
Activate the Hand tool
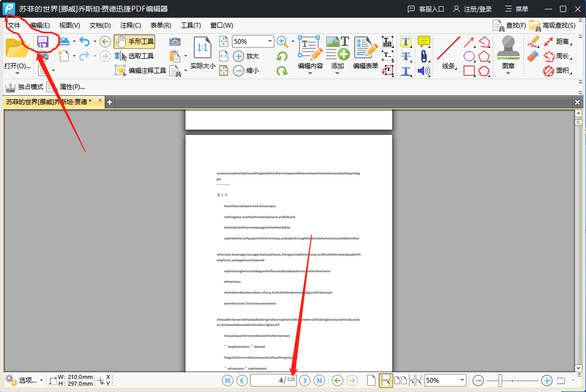[x=134, y=42]
